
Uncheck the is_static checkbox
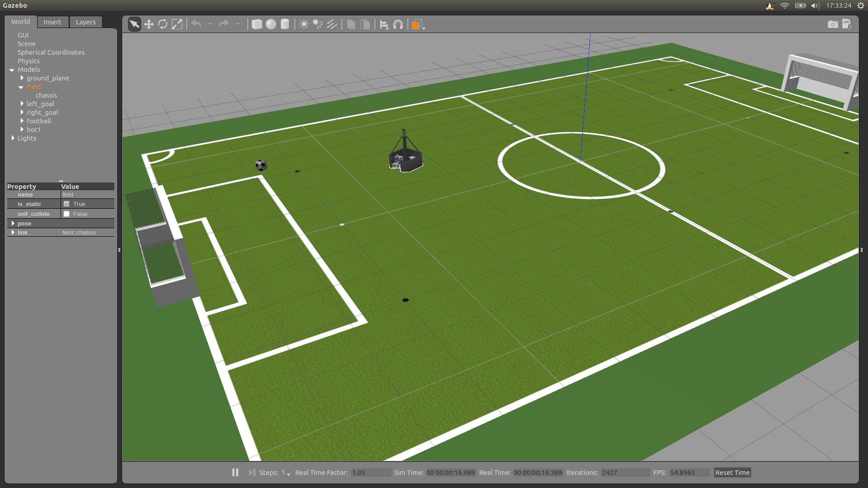[67, 204]
